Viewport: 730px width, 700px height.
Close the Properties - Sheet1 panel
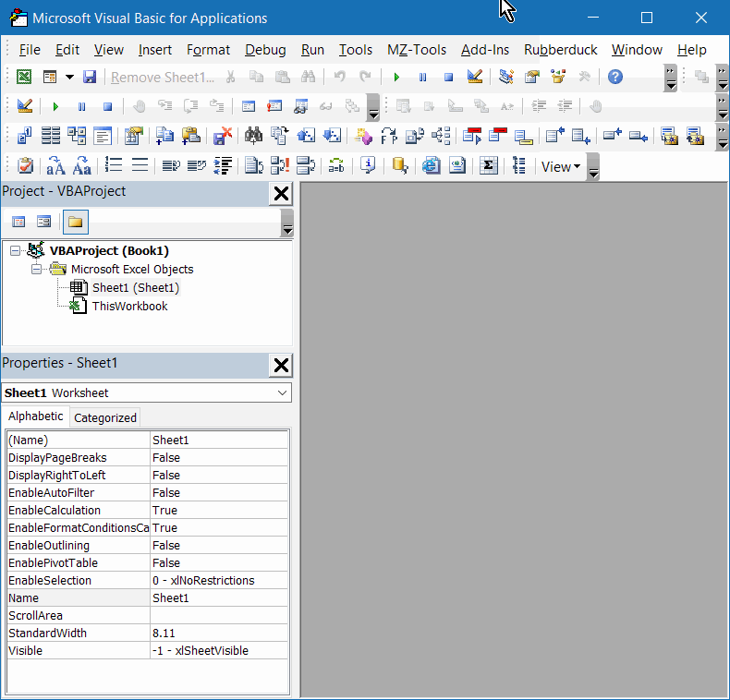point(281,366)
